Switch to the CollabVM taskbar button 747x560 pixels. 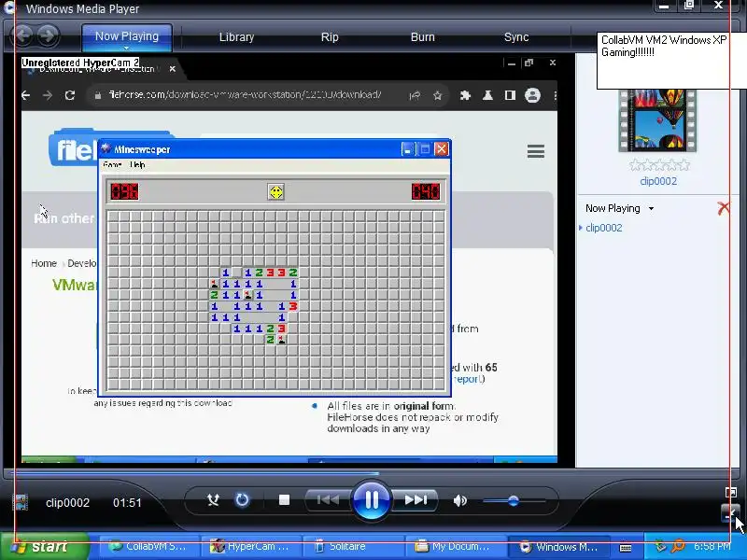148,547
